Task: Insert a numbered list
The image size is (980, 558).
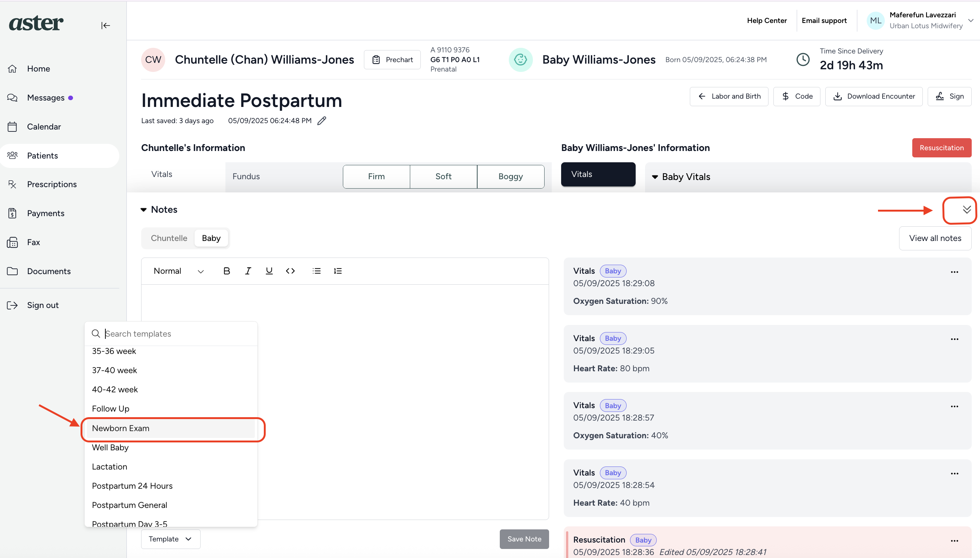Action: pos(337,271)
